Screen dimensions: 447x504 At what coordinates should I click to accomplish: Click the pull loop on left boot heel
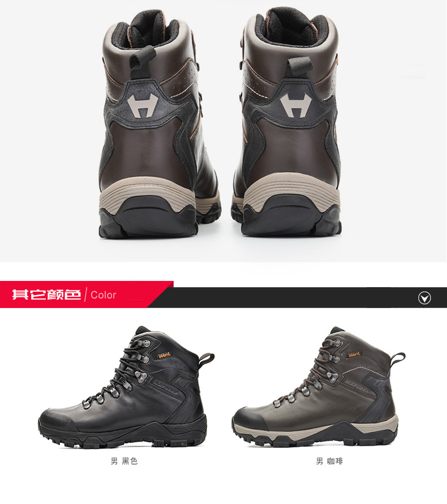click(143, 62)
